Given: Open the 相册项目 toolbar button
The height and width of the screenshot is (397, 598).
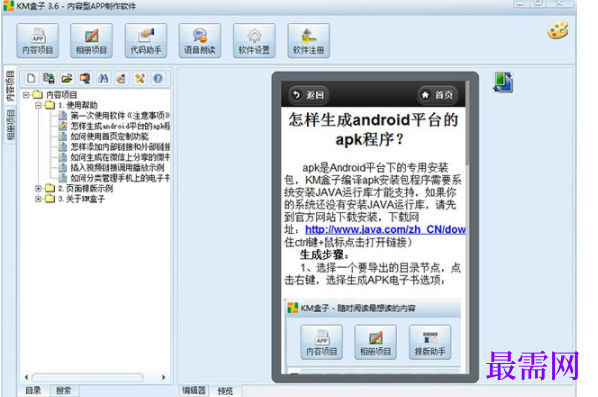Looking at the screenshot, I should click(x=92, y=40).
